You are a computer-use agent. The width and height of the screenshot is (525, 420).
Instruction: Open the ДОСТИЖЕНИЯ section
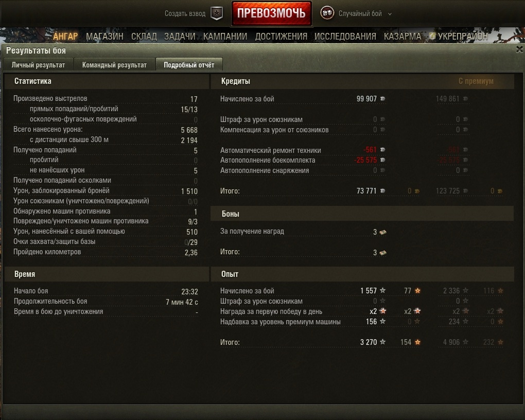pyautogui.click(x=281, y=36)
